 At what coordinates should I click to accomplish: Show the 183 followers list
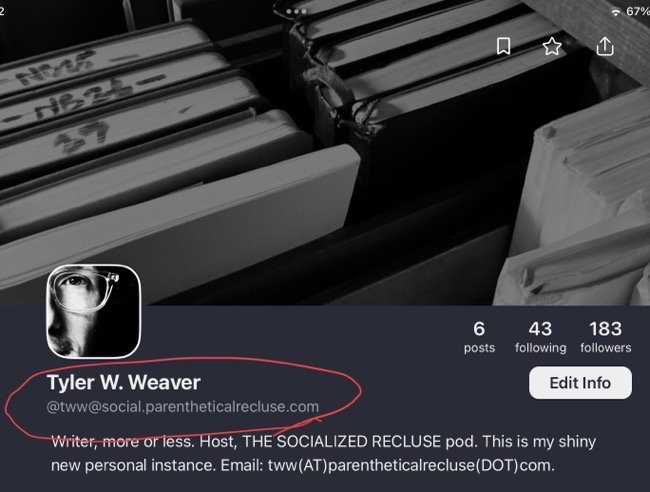pyautogui.click(x=606, y=337)
